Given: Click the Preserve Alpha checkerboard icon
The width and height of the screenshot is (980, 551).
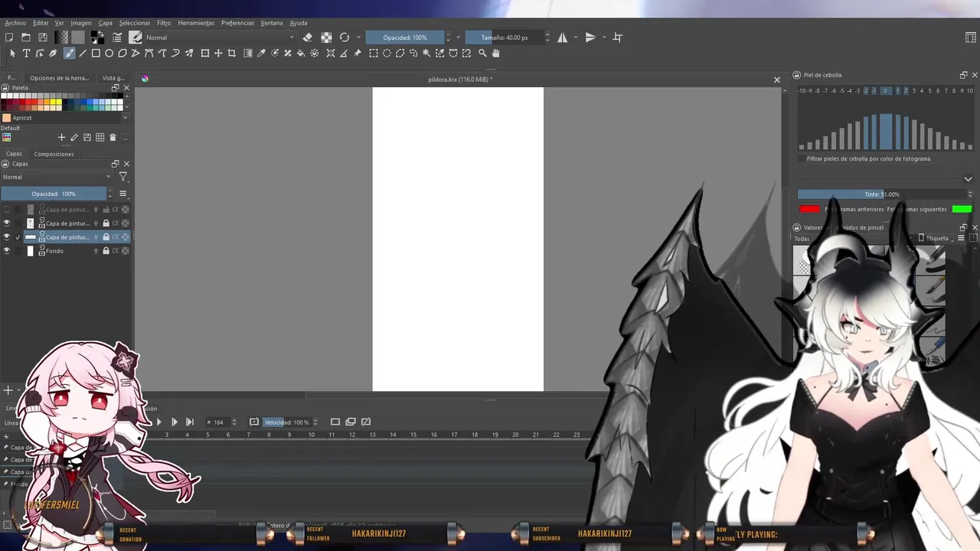Looking at the screenshot, I should tap(326, 37).
